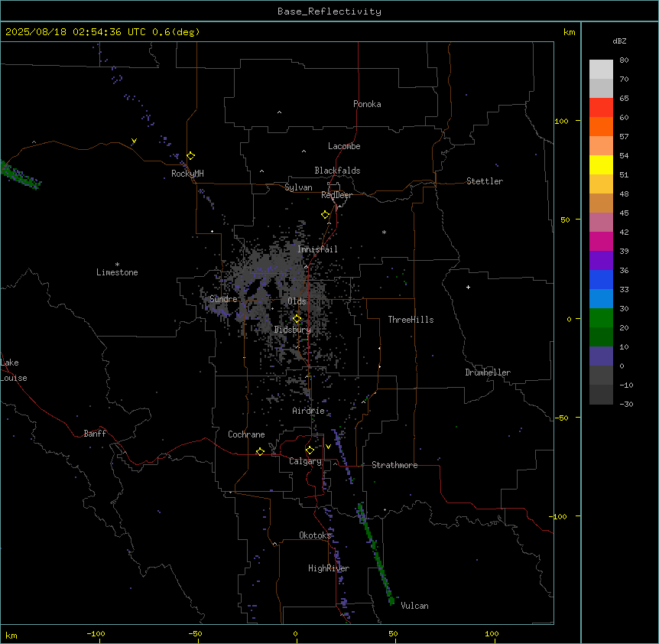This screenshot has height=644, width=659.
Task: Click the Olds city label
Action: (297, 301)
